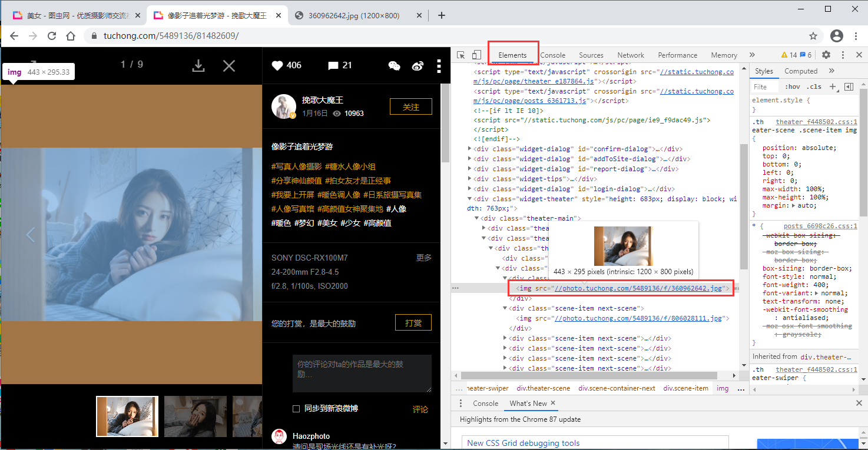Open the Sources tab
The image size is (868, 450).
(591, 55)
